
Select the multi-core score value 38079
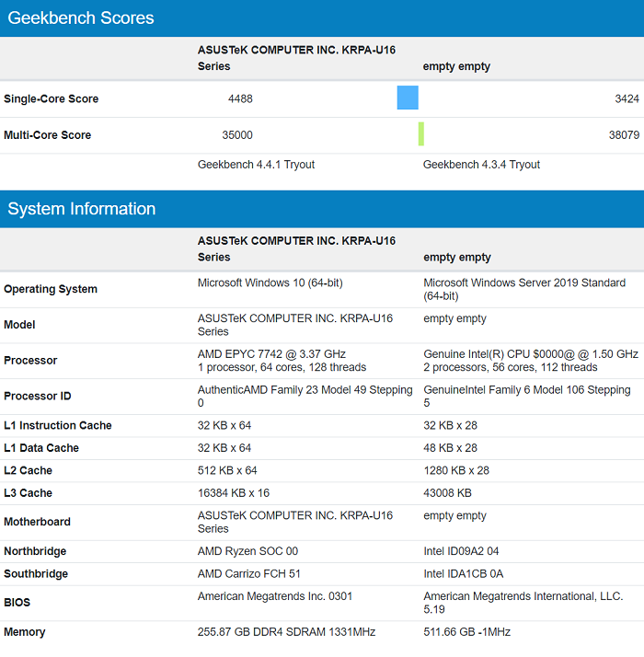click(623, 135)
